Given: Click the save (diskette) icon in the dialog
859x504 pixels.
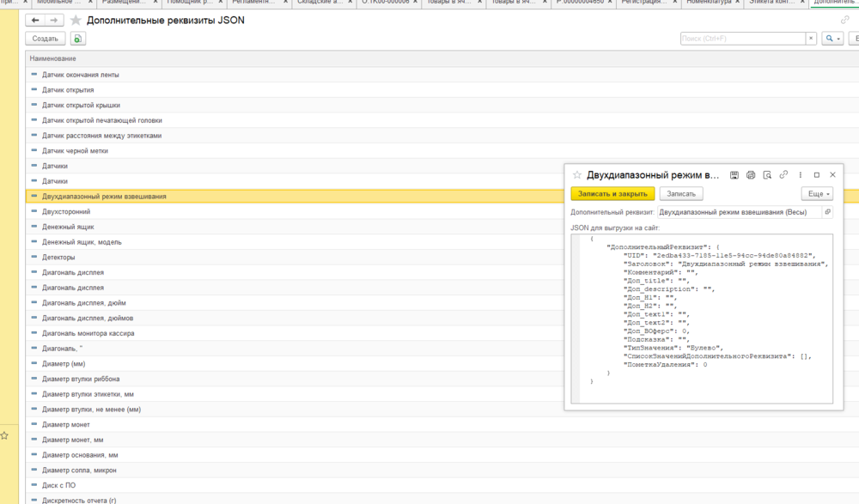Looking at the screenshot, I should (x=734, y=175).
